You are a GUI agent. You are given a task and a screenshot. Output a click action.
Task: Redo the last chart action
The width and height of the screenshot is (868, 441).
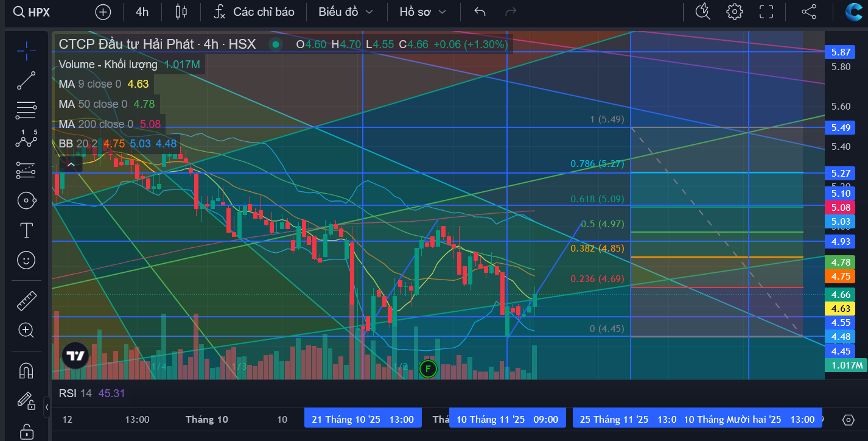(511, 12)
